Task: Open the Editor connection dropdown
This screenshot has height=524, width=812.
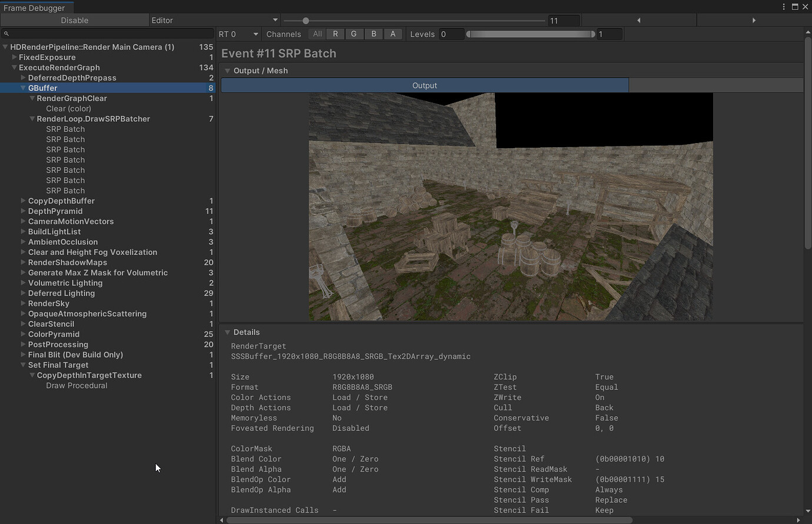Action: click(x=214, y=20)
